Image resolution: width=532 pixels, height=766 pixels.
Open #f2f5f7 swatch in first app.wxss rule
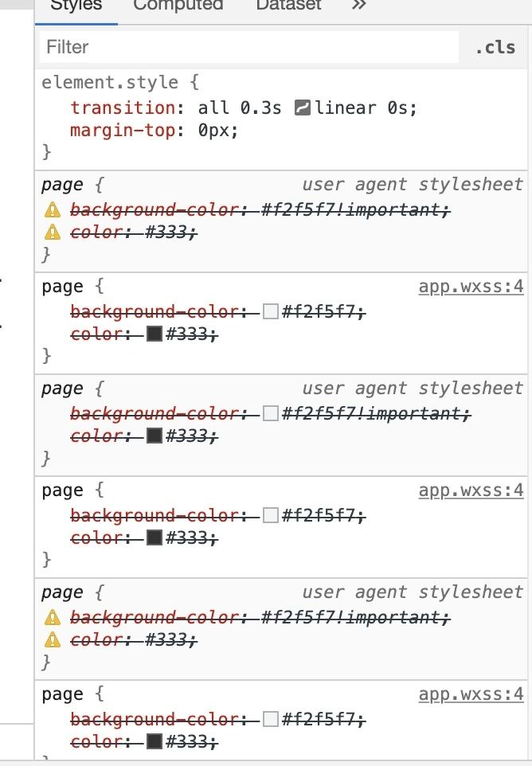click(x=270, y=311)
